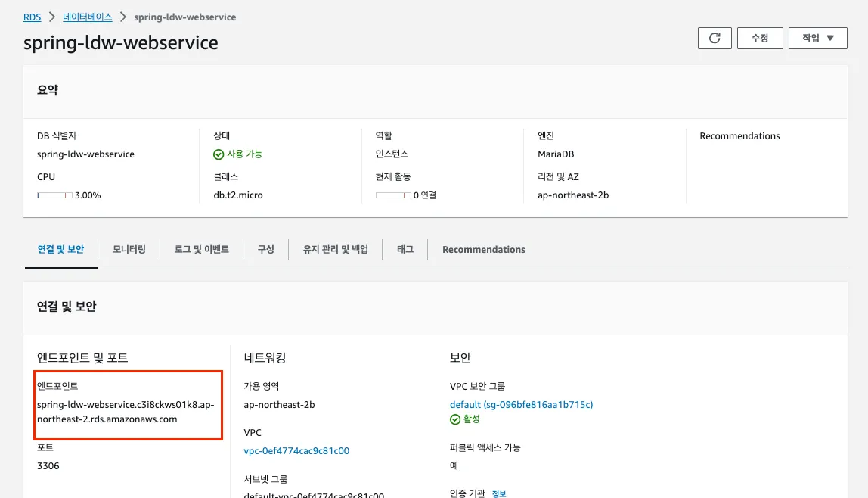Go to RDS breadcrumb link
The height and width of the screenshot is (498, 868).
pos(32,17)
